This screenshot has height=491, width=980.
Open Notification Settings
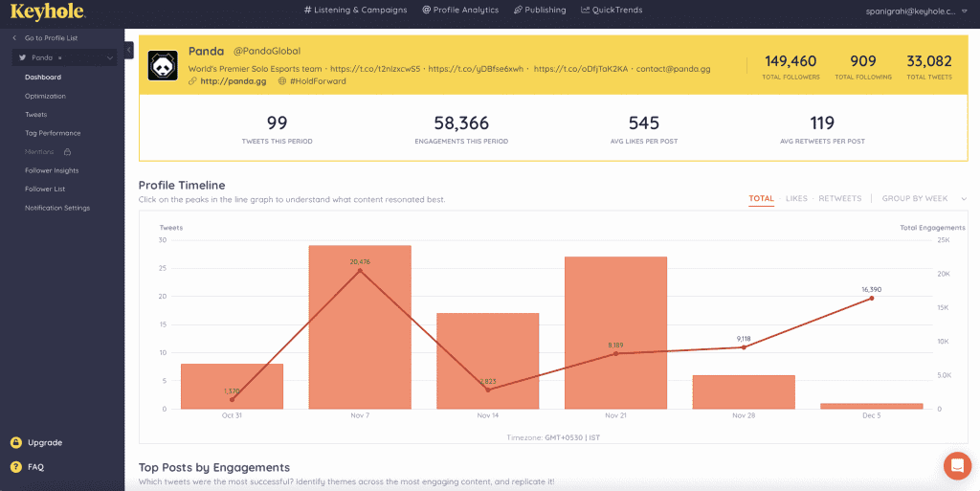(x=57, y=208)
